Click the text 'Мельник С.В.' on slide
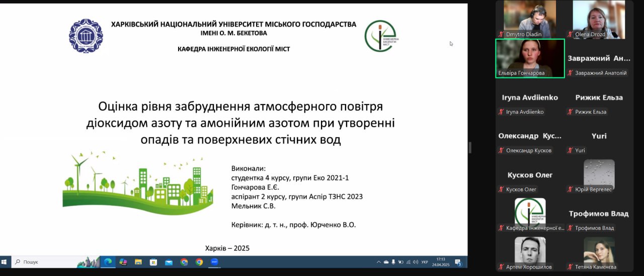 (x=254, y=206)
